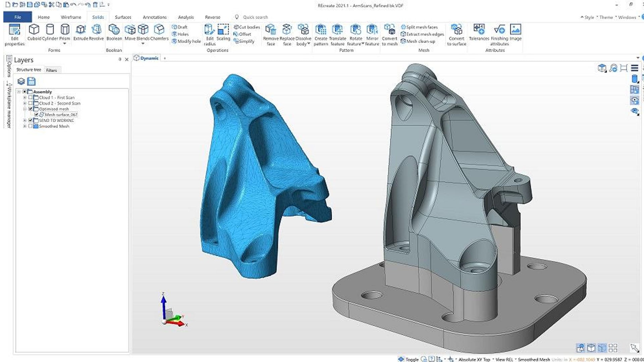Tick the Smoothed Mesh layer checkbox

coord(31,126)
